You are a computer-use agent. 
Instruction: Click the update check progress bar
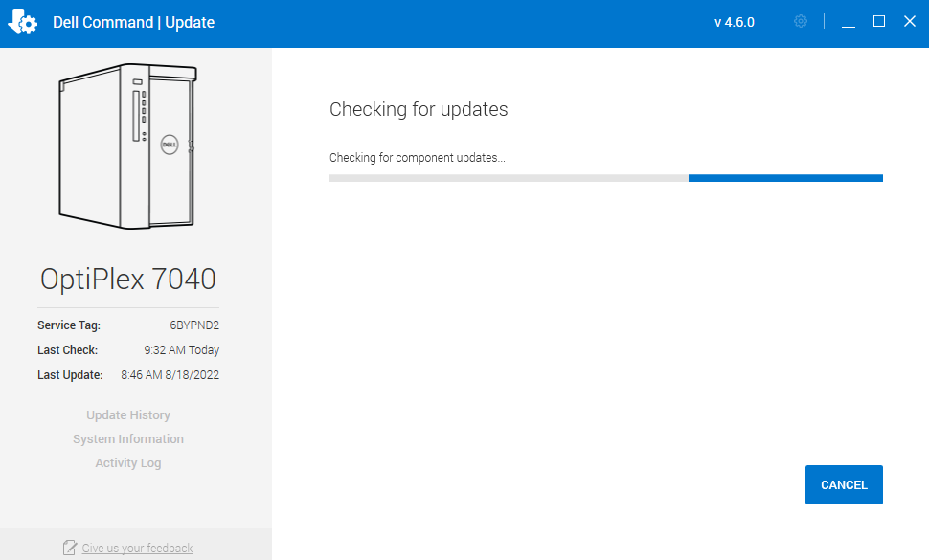click(606, 178)
